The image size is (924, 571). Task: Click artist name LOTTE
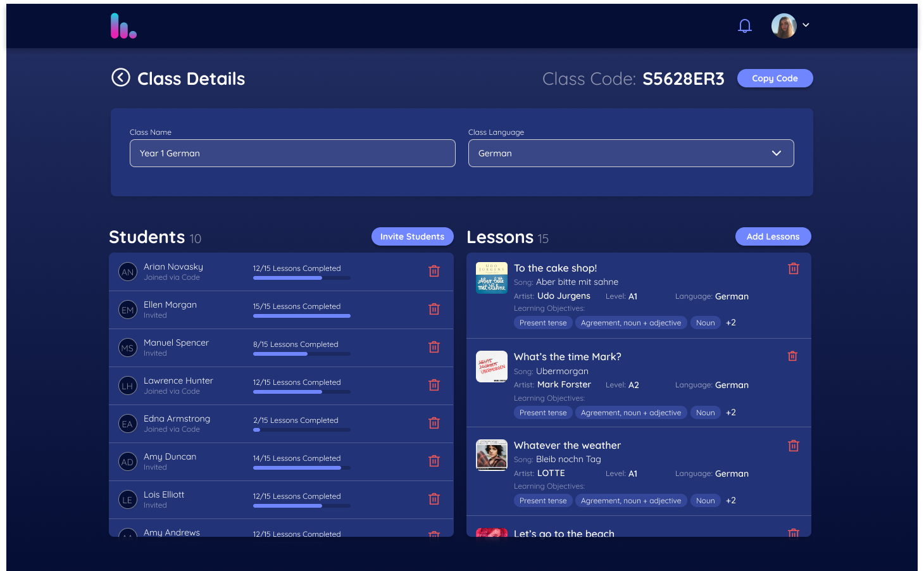click(x=551, y=474)
